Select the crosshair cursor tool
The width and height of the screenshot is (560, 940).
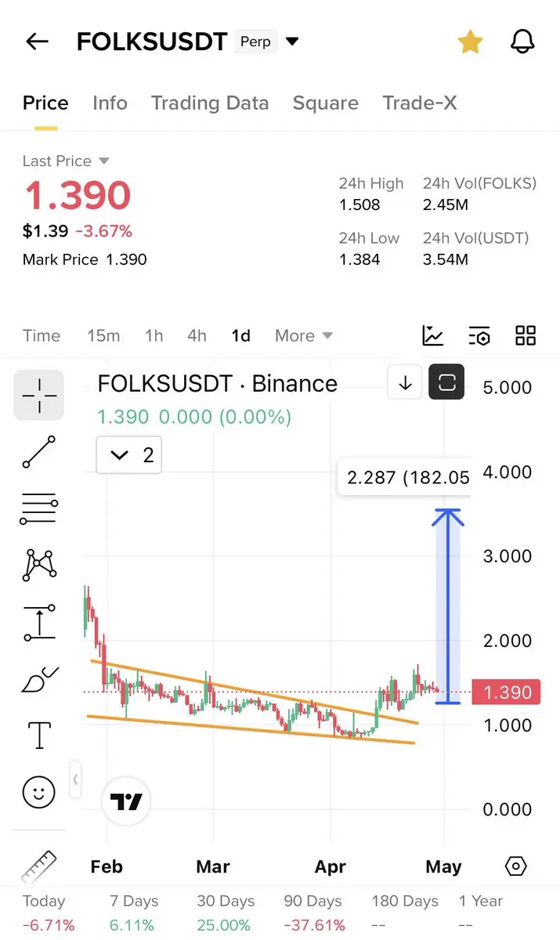(x=39, y=396)
